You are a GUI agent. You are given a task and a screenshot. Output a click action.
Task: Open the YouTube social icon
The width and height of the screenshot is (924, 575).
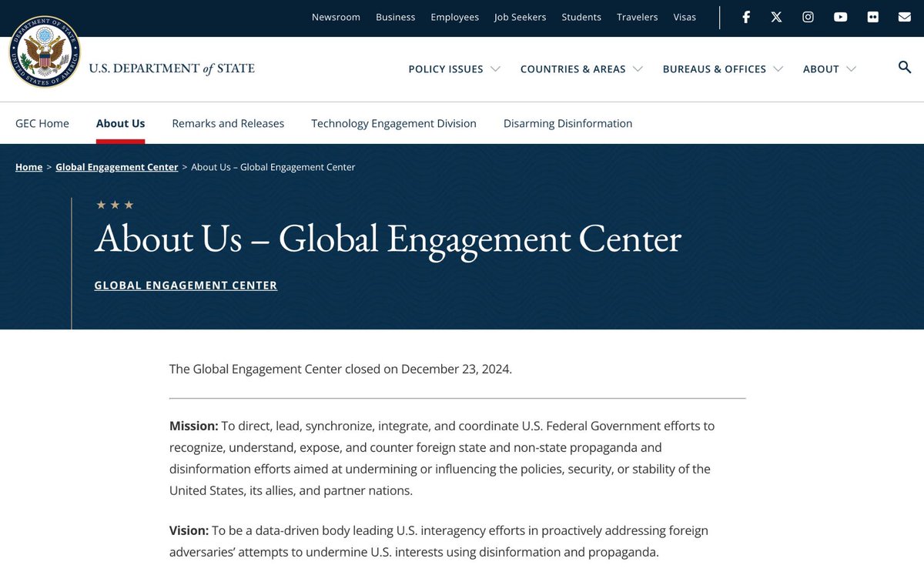tap(840, 17)
